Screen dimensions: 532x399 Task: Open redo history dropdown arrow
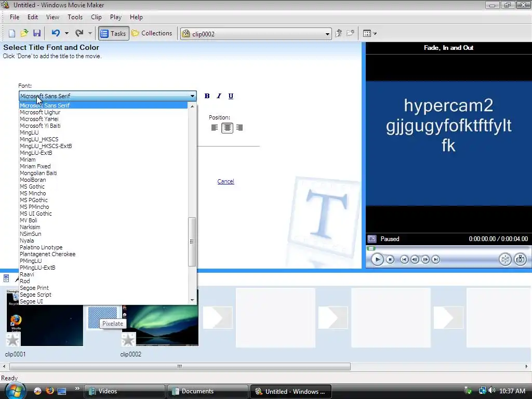pyautogui.click(x=90, y=33)
